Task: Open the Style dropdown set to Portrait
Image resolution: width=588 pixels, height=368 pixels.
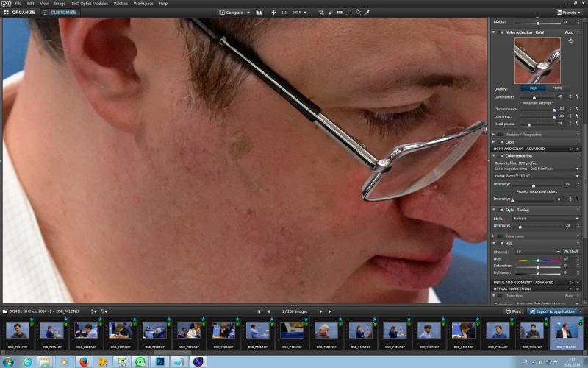Action: click(x=545, y=219)
